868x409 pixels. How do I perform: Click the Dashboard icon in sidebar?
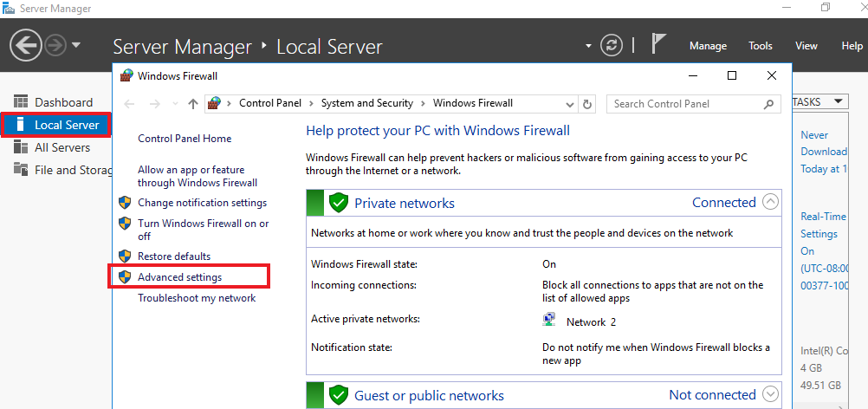point(20,102)
